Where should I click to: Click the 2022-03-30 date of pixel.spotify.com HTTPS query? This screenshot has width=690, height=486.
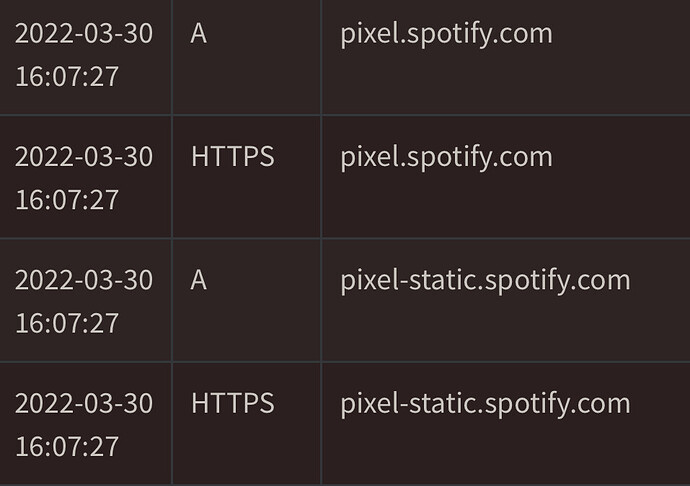pos(84,157)
